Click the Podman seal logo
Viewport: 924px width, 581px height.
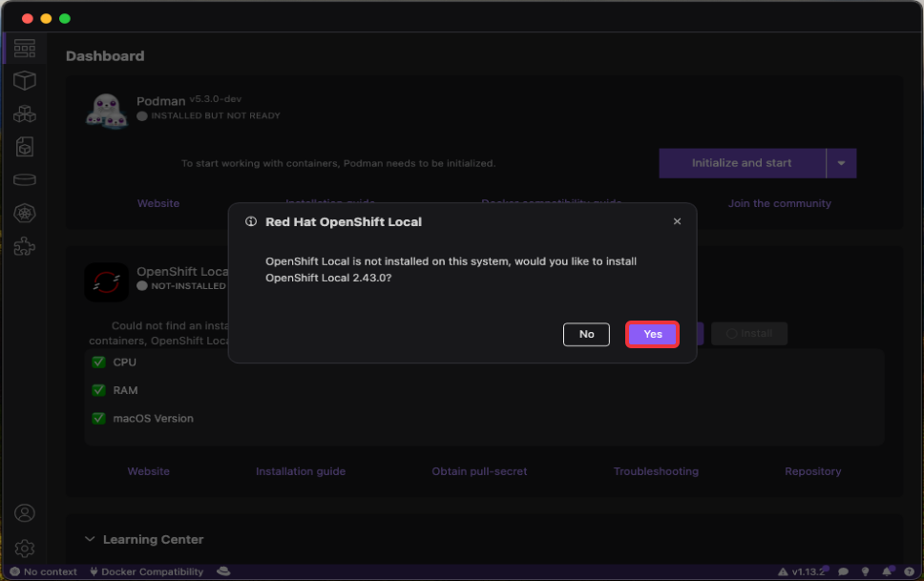(107, 111)
